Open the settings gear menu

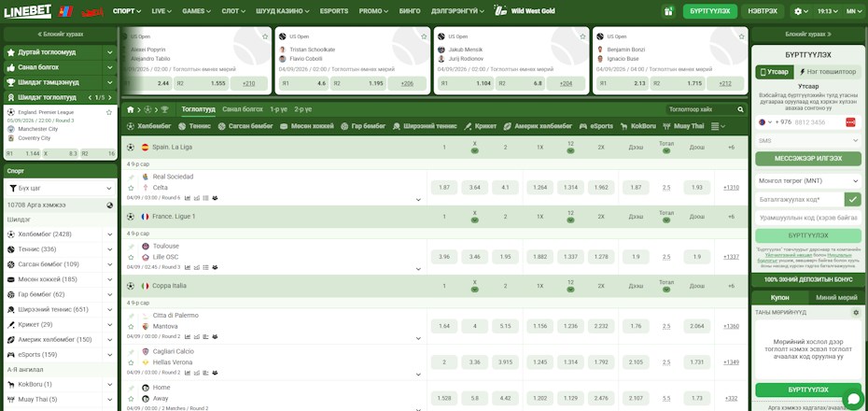coord(801,11)
